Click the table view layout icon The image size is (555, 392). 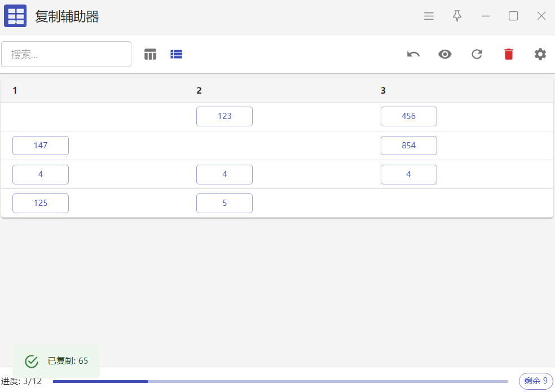tap(150, 54)
